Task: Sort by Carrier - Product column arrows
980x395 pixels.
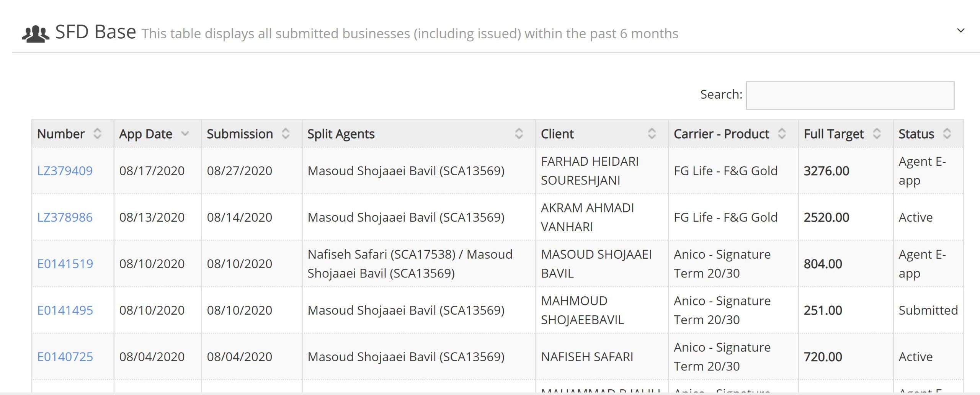Action: [x=782, y=134]
